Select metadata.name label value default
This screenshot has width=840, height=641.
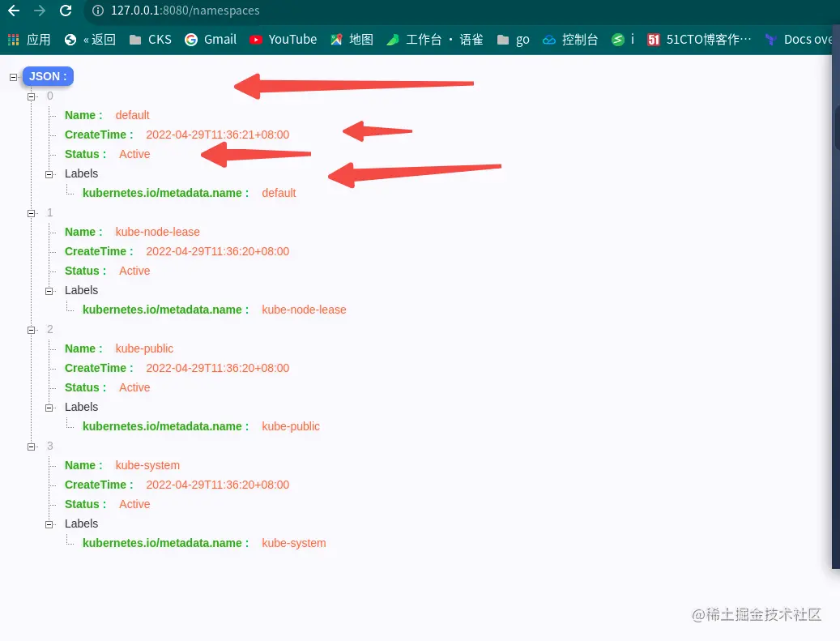point(279,193)
